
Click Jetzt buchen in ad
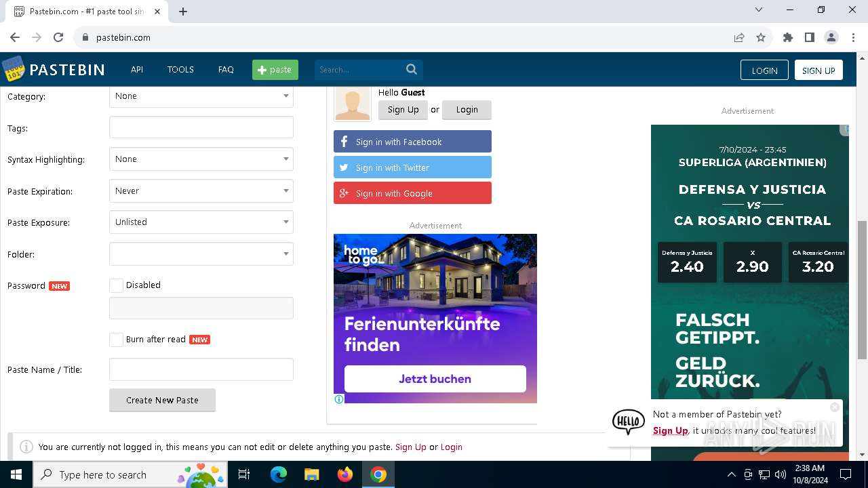click(435, 379)
